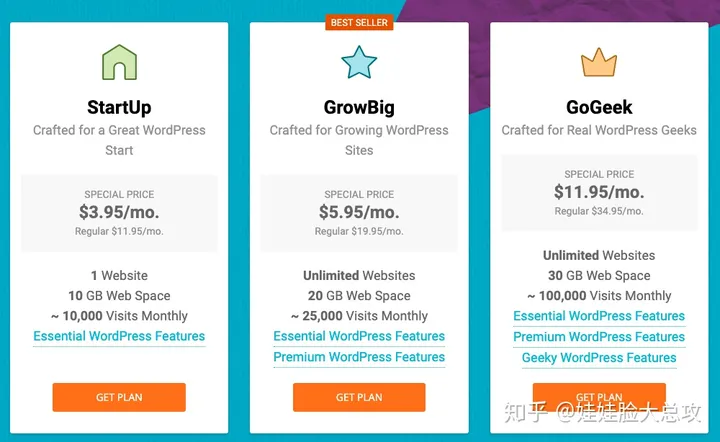720x442 pixels.
Task: Click the StartUp house icon
Action: [119, 63]
